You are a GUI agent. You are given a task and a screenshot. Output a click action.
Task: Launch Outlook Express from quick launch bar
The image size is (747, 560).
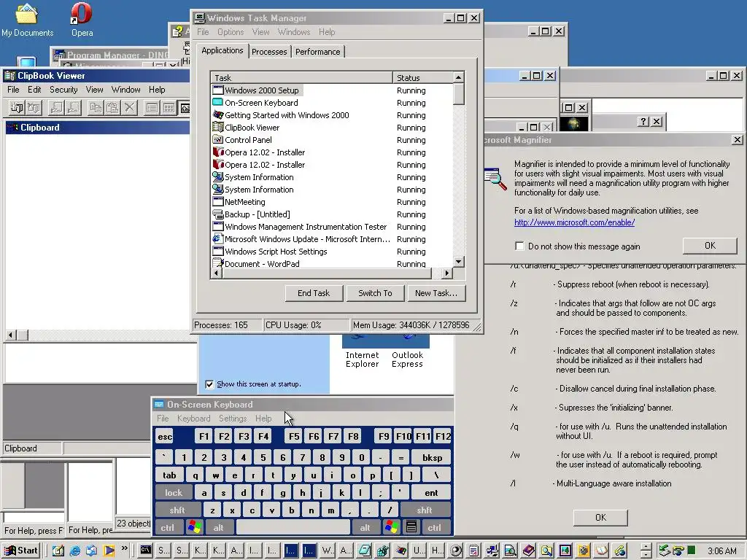[91, 551]
